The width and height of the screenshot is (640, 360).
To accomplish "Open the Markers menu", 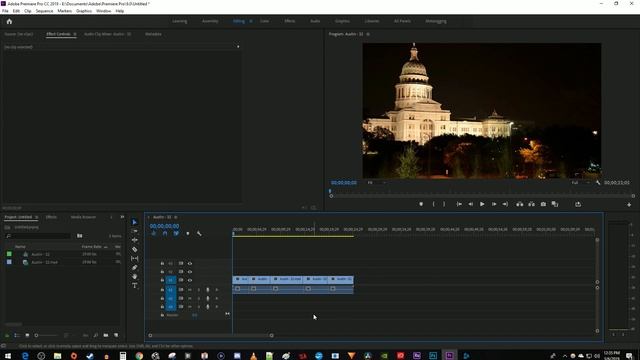I will 64,11.
